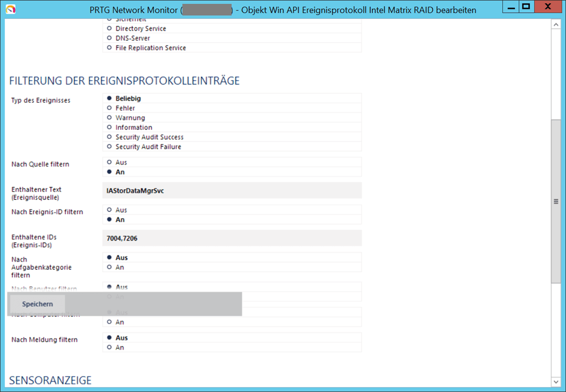Click the scroll down arrow
566x392 pixels.
point(556,381)
